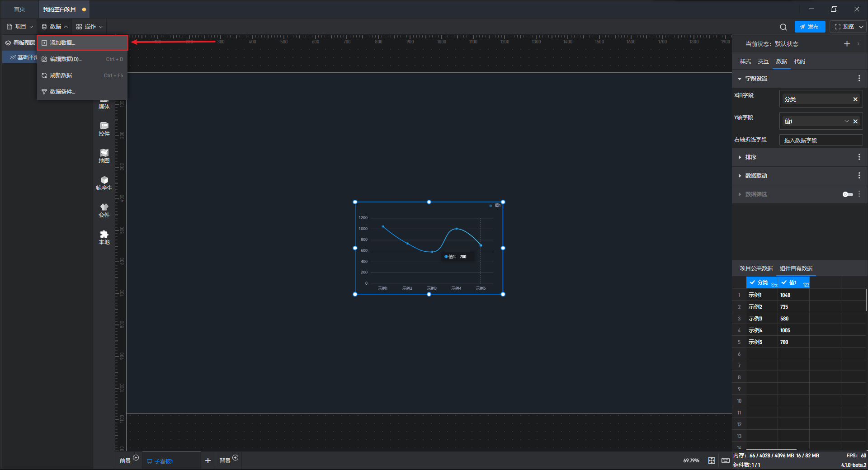Image resolution: width=868 pixels, height=470 pixels.
Task: Click the 右轴折线字段 drop field
Action: (x=821, y=140)
